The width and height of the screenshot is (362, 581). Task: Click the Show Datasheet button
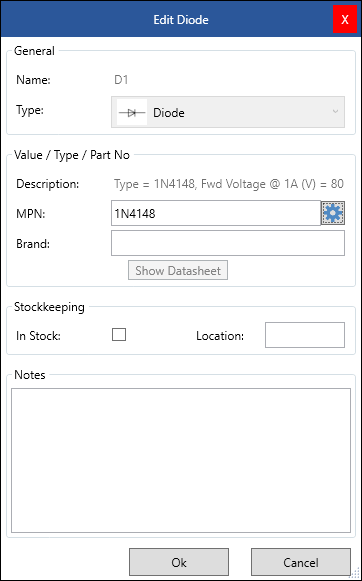coord(178,270)
